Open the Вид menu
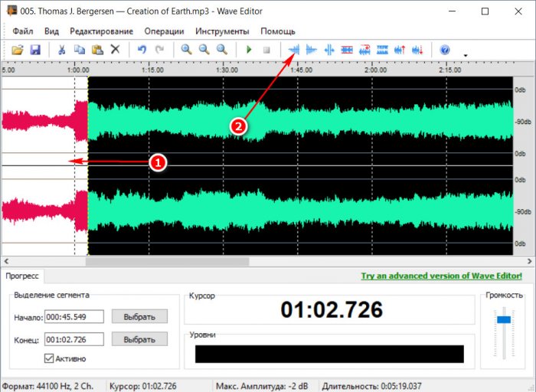 point(51,31)
